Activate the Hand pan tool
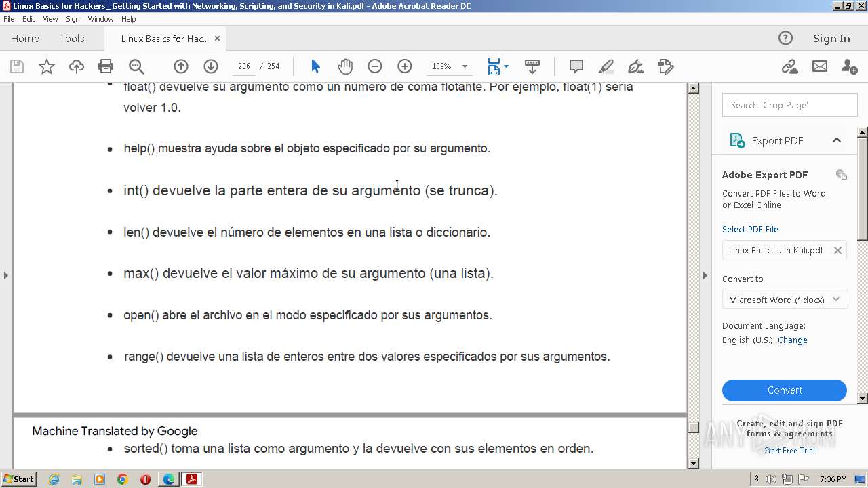Viewport: 868px width, 488px height. [345, 66]
